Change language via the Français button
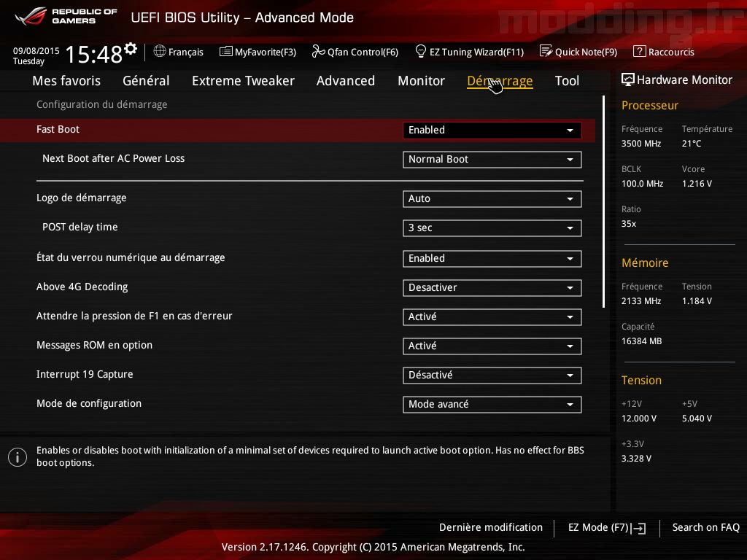Screen dimensions: 747x560 click(179, 52)
